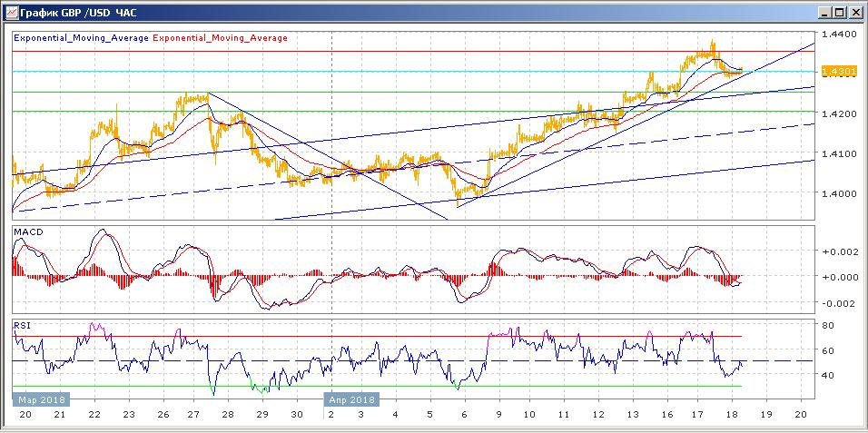Minimize the GBP/USD chart window
Screen dimensions: 868x433
coord(824,12)
